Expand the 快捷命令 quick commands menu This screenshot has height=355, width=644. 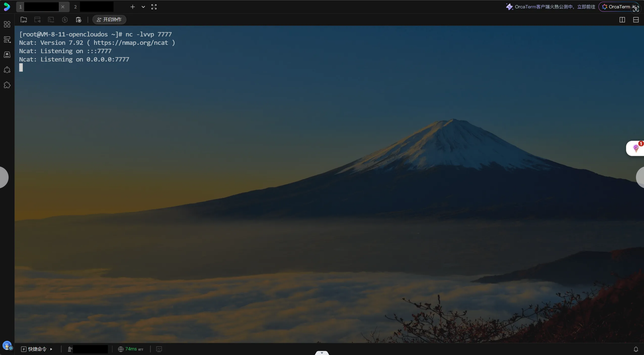pos(37,349)
